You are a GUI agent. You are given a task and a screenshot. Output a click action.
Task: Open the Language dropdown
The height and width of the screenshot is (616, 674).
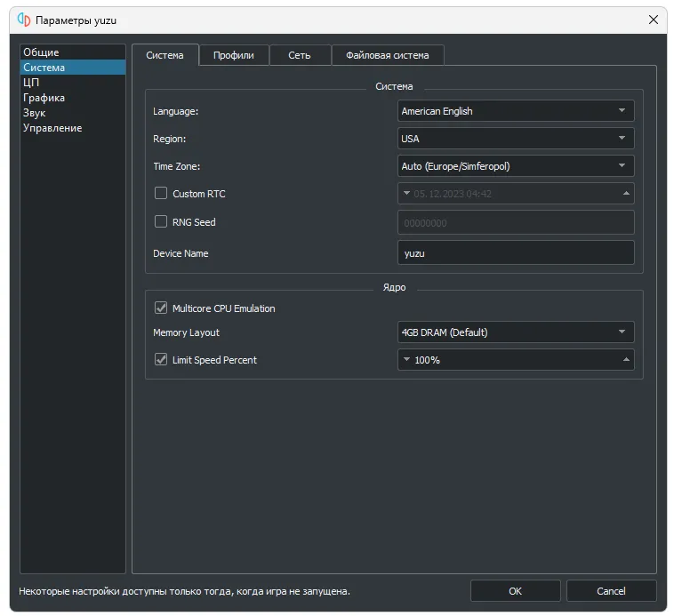516,111
